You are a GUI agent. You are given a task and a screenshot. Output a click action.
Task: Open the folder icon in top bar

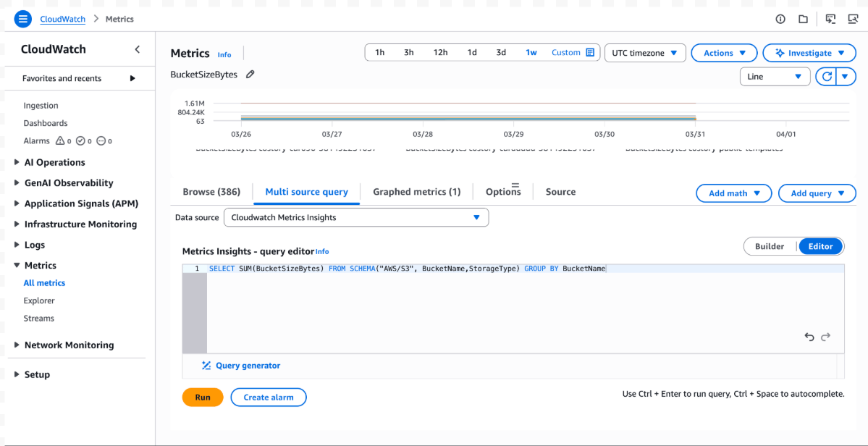(803, 19)
